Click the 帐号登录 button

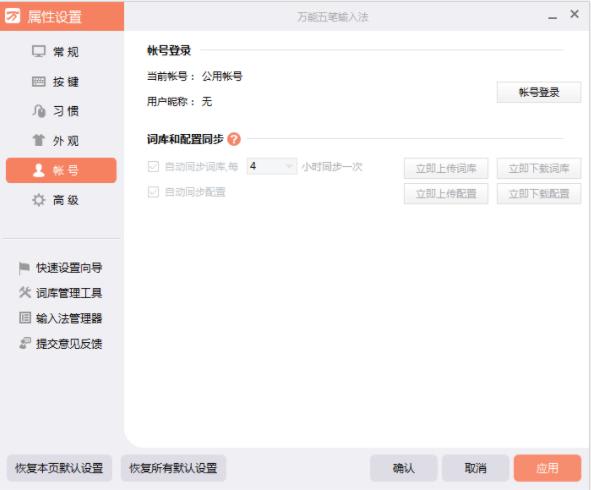[539, 92]
